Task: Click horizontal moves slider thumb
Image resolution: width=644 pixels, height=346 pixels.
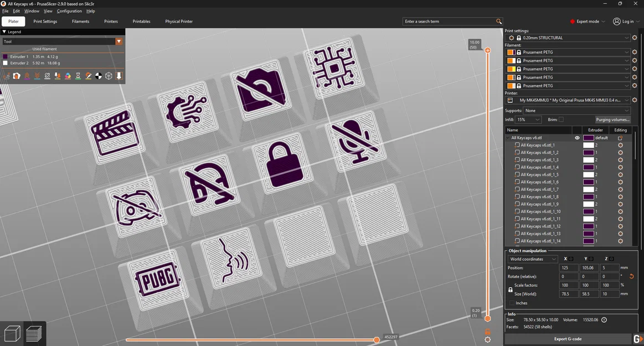Action: tap(377, 339)
